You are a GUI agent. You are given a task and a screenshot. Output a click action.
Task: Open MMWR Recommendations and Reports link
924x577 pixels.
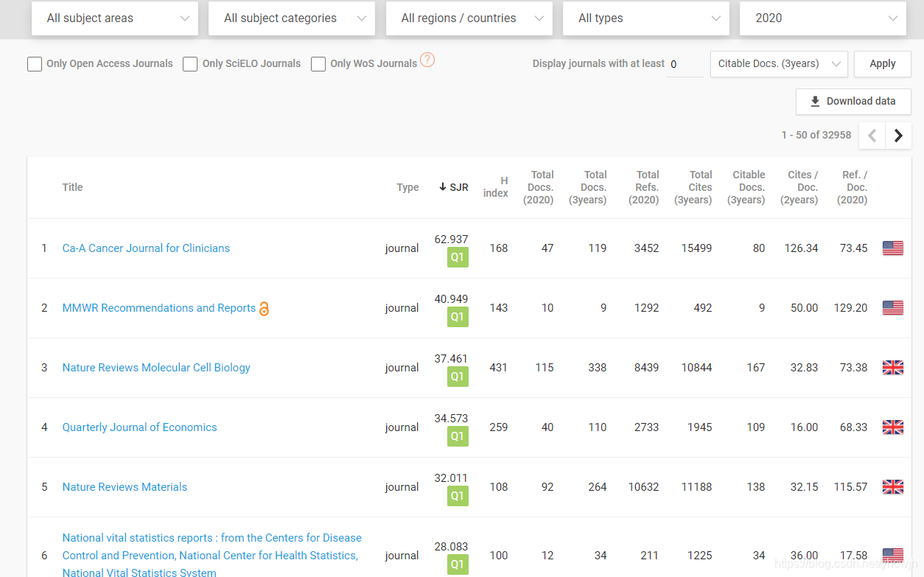click(159, 308)
